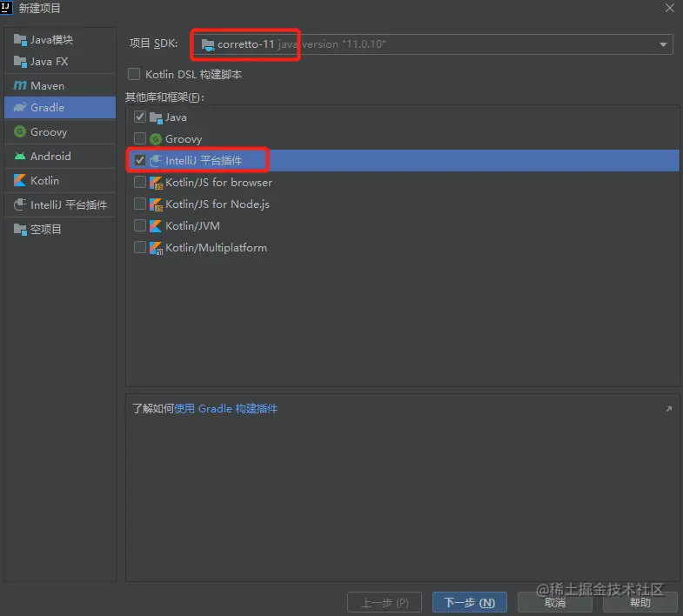Click the Java label in frameworks list
683x616 pixels.
pos(176,117)
